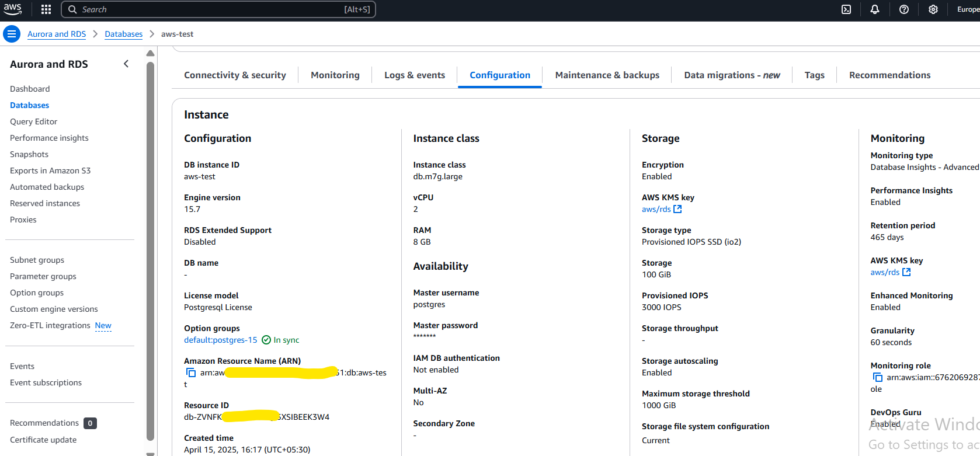Select the master username postgres
This screenshot has width=980, height=456.
pos(429,304)
